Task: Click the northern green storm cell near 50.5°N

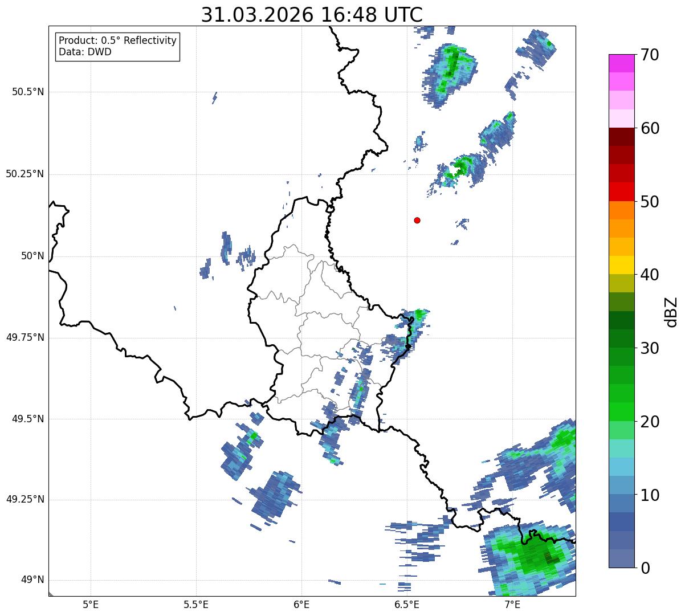Action: (450, 74)
